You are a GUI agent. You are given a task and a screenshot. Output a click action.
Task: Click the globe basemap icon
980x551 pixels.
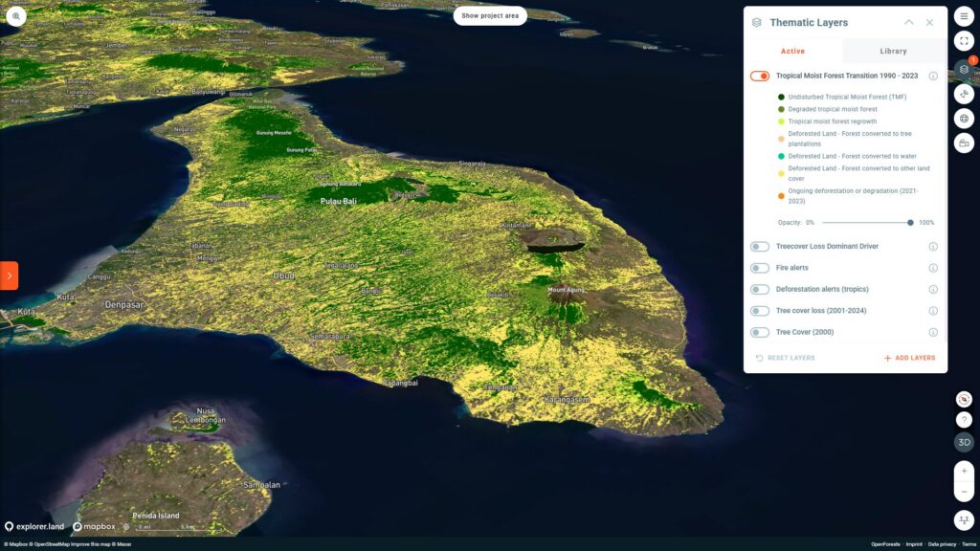point(964,119)
